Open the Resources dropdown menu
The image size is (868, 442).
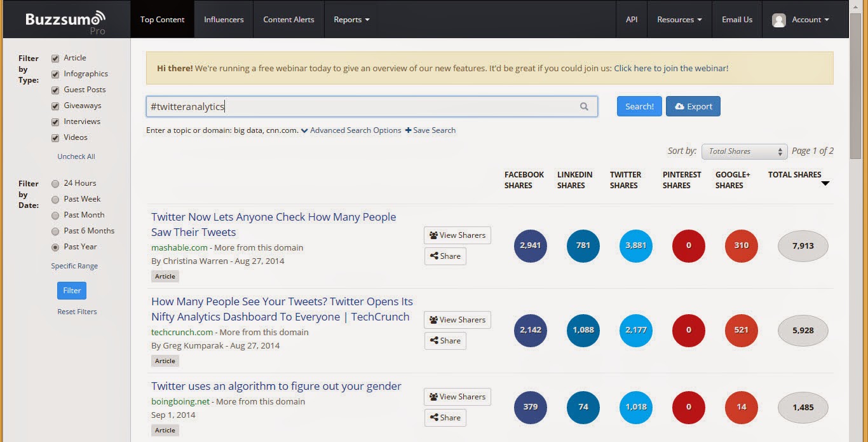[679, 20]
